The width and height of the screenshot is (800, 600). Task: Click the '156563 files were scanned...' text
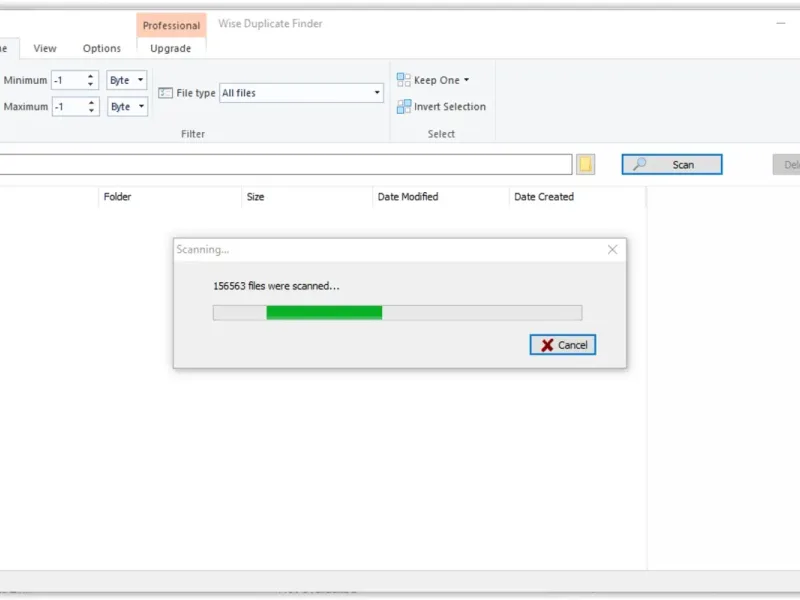276,286
